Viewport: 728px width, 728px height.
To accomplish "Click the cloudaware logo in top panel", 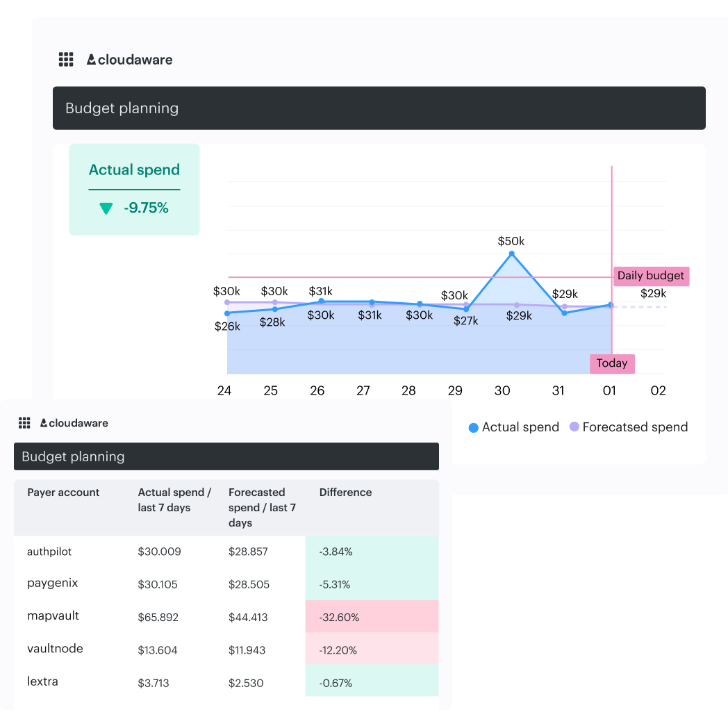I will pyautogui.click(x=130, y=60).
